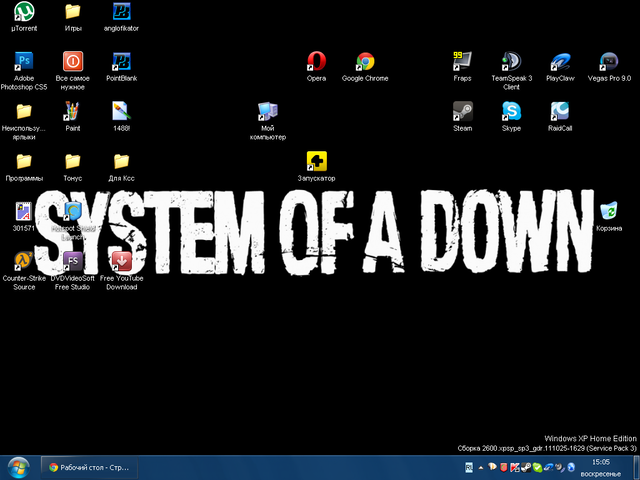Open the TeamSpeak 3 Client icon

click(x=511, y=61)
